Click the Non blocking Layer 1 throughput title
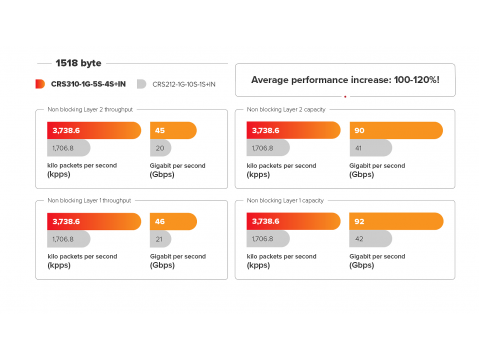480x360 pixels. pyautogui.click(x=89, y=200)
